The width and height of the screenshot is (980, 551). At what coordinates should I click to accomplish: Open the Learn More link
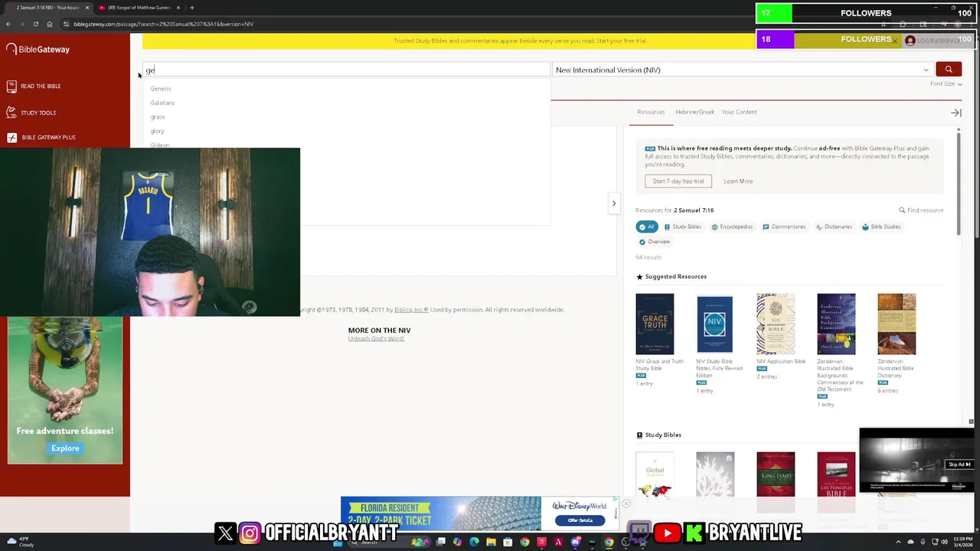(738, 181)
